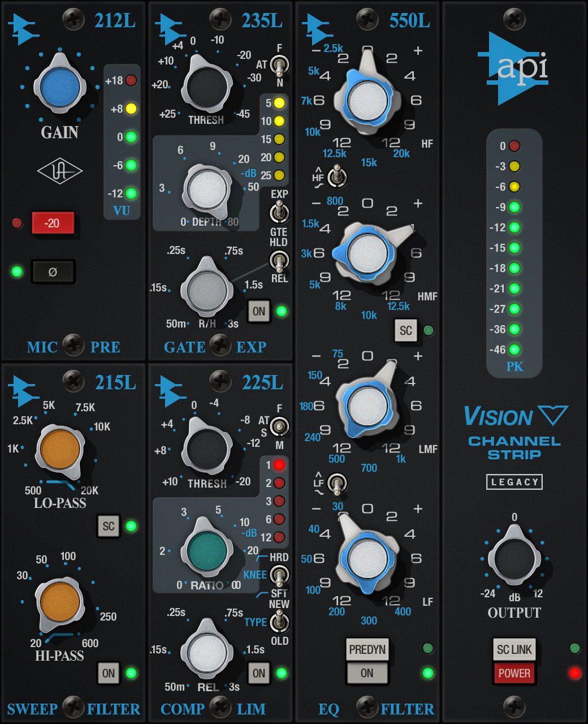Click the lit red gain-reduction LED labeled 1
The image size is (588, 724).
pos(279,465)
